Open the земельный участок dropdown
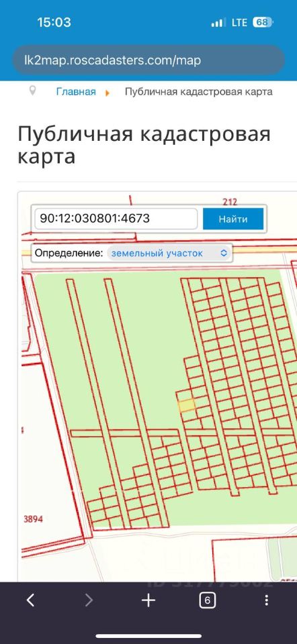Screen dimensions: 297x644 pyautogui.click(x=169, y=253)
